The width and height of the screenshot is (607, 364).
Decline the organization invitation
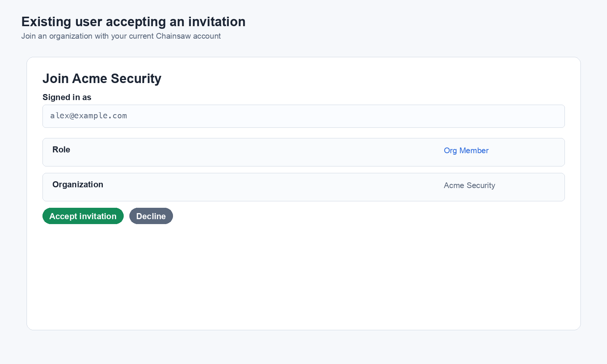[x=151, y=216]
